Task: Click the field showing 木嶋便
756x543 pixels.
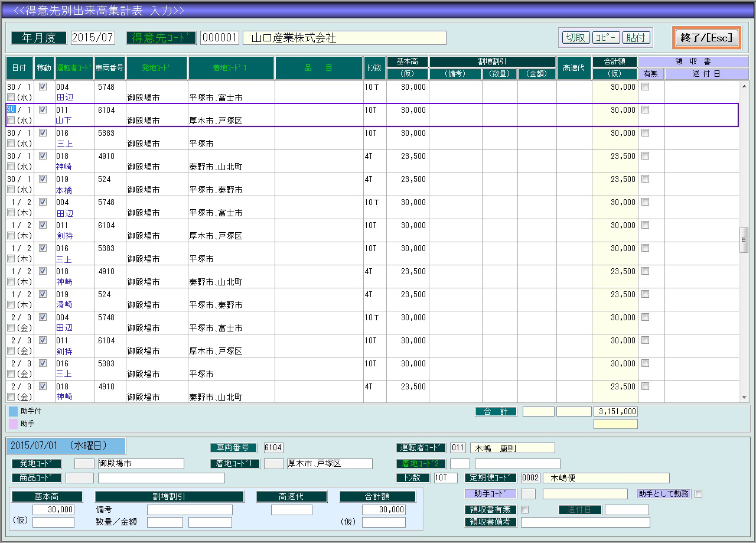Action: 606,478
